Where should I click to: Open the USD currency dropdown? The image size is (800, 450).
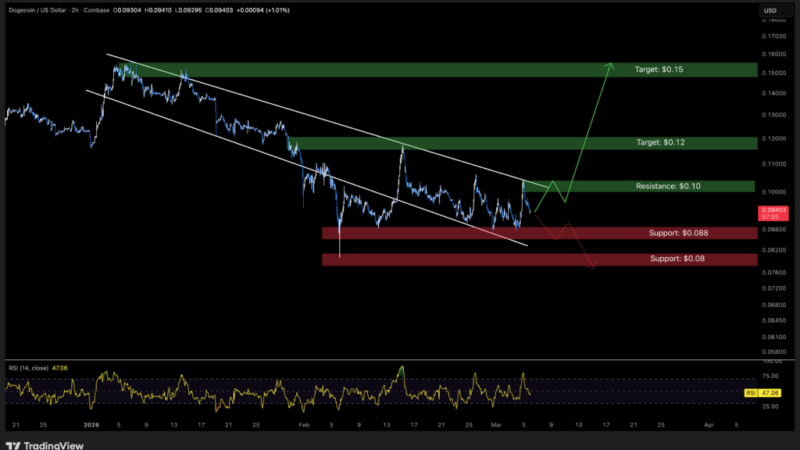(776, 11)
